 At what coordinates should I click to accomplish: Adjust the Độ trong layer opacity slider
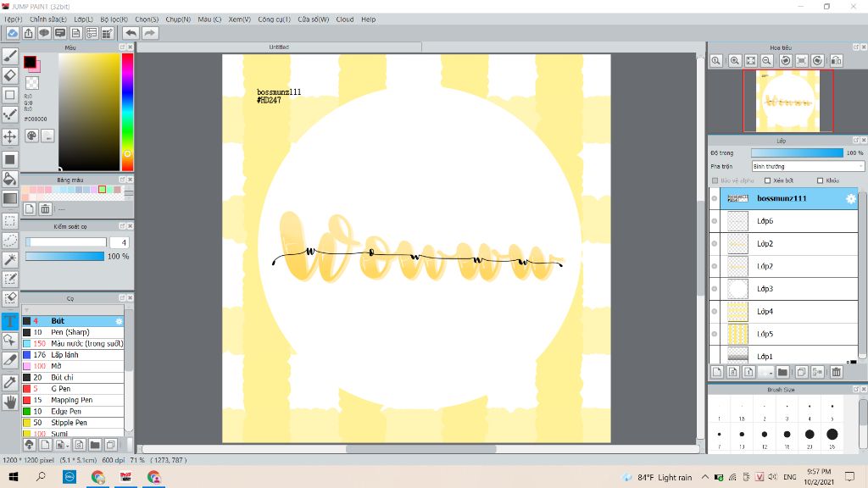tap(797, 152)
